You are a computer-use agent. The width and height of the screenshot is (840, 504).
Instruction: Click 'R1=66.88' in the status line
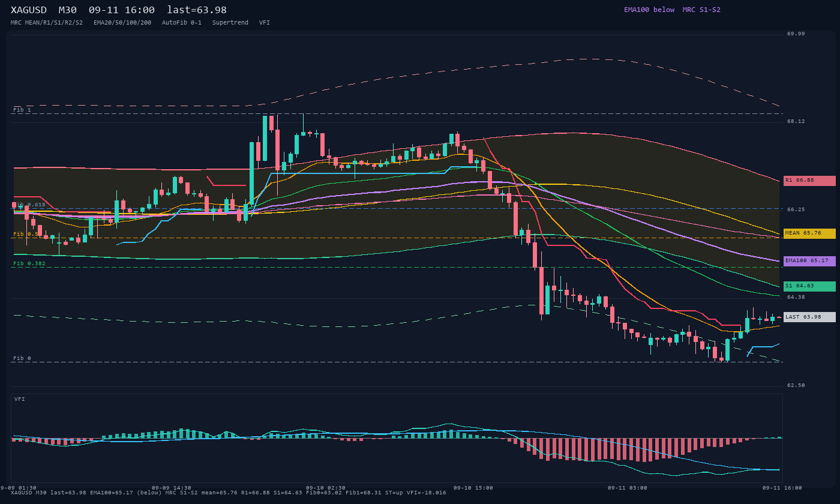(x=254, y=493)
